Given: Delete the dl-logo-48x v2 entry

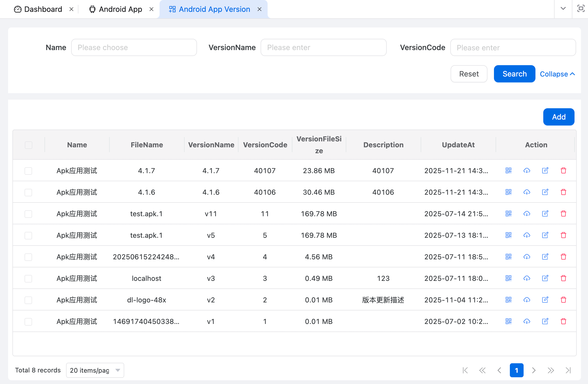Looking at the screenshot, I should tap(563, 300).
